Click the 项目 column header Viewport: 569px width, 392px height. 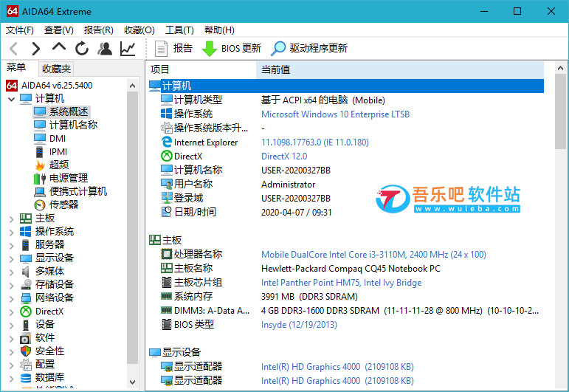coord(201,69)
